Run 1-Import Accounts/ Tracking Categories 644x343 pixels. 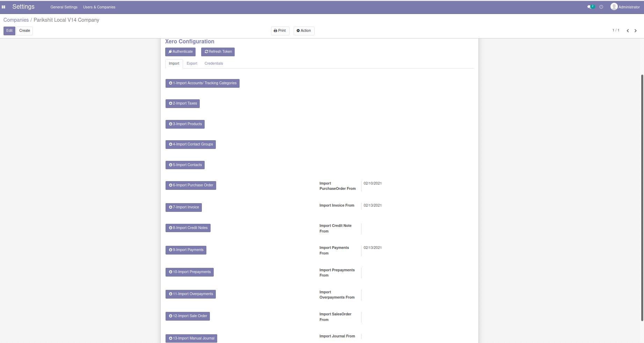click(203, 83)
